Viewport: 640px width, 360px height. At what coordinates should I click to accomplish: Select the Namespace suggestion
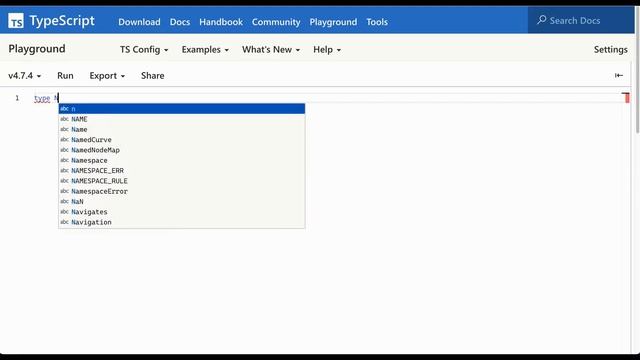coord(182,160)
